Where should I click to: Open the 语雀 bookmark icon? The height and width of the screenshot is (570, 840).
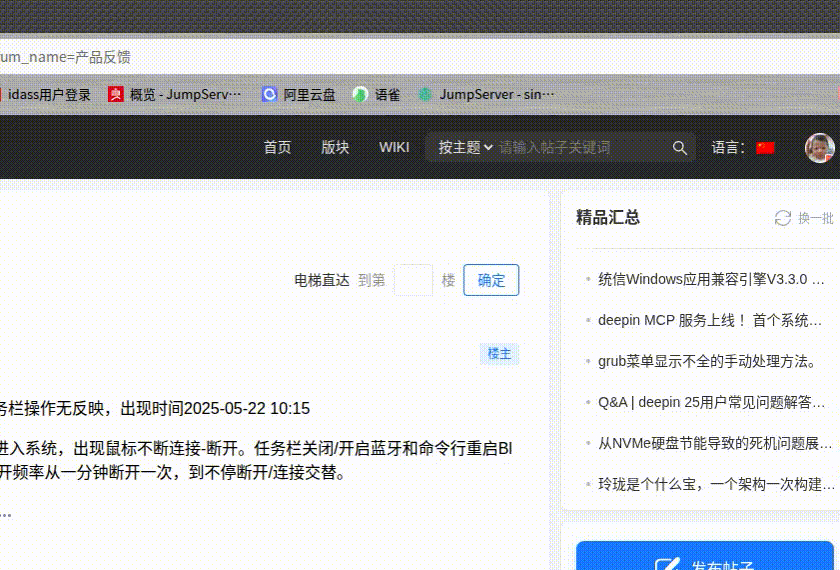click(x=360, y=95)
